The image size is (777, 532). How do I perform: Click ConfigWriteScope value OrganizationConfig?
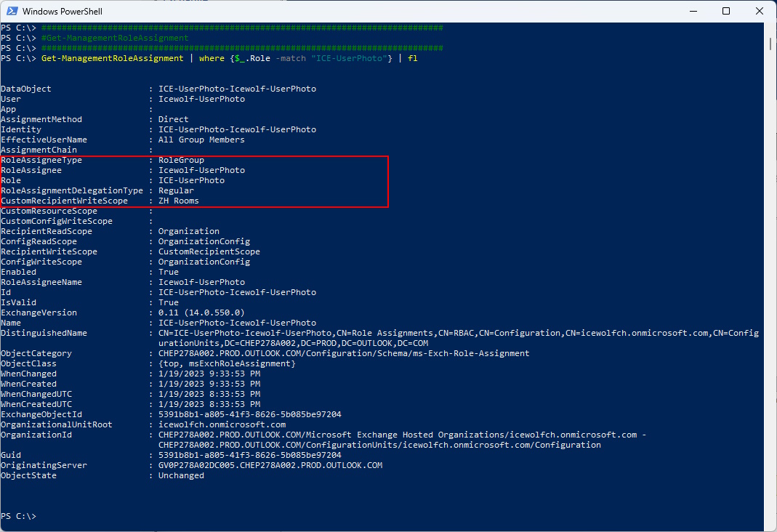[x=204, y=262]
